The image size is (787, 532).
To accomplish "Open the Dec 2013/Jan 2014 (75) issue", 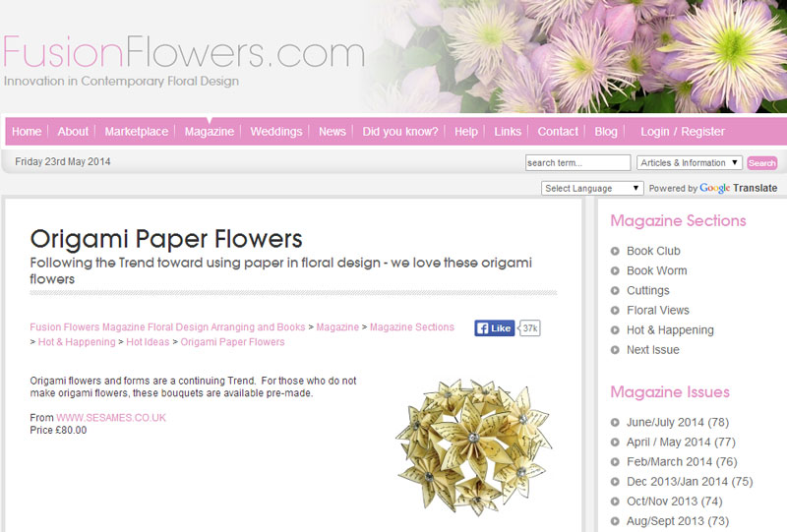I will pyautogui.click(x=690, y=482).
